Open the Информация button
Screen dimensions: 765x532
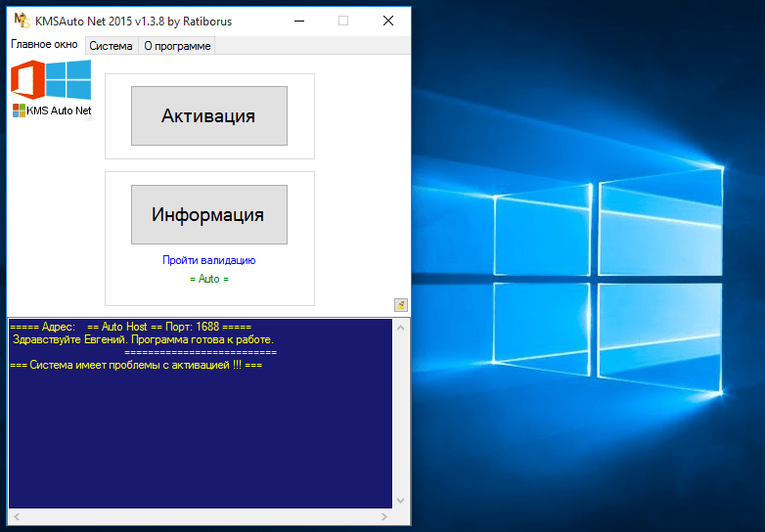click(208, 214)
